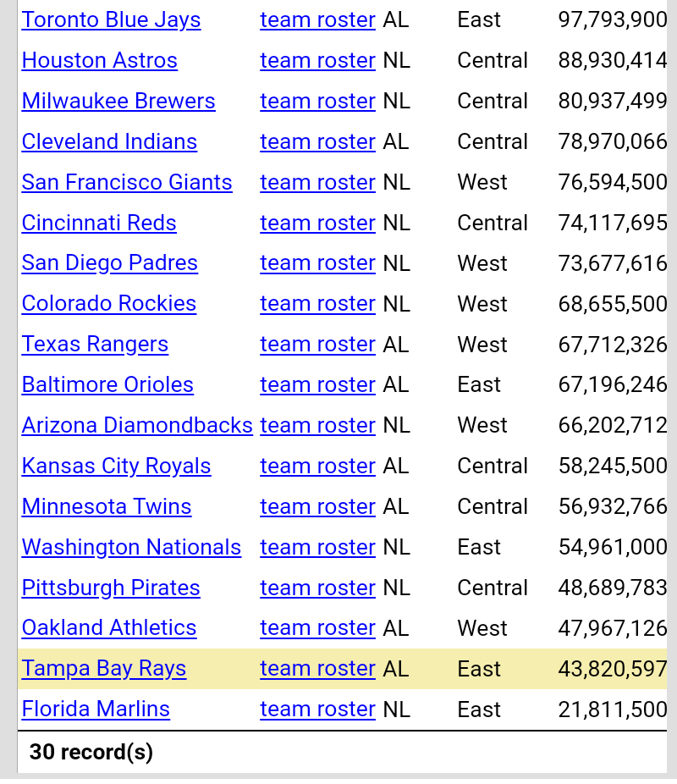Open the Arizona Diamondbacks link
Screen dimensions: 677x784
137,425
